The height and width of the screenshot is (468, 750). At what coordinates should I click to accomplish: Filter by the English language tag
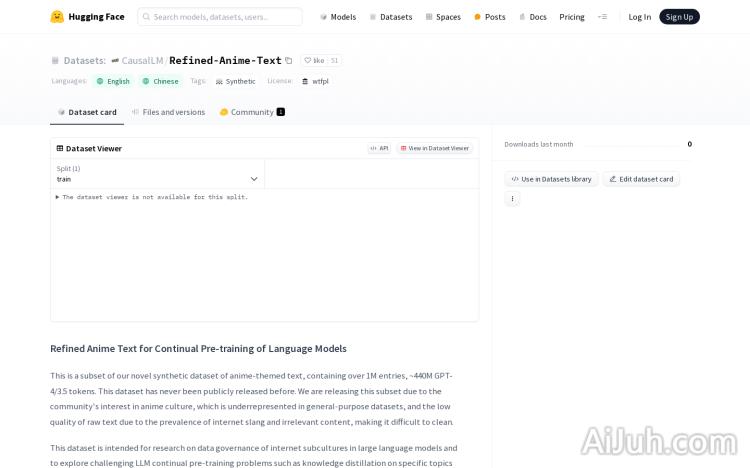click(x=113, y=81)
